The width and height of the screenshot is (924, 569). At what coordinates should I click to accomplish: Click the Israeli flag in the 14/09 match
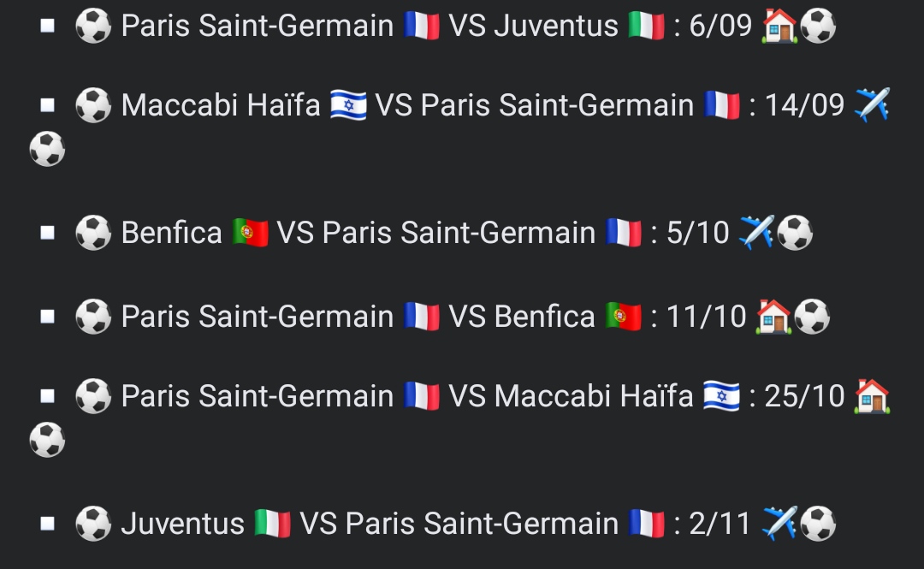tap(348, 105)
